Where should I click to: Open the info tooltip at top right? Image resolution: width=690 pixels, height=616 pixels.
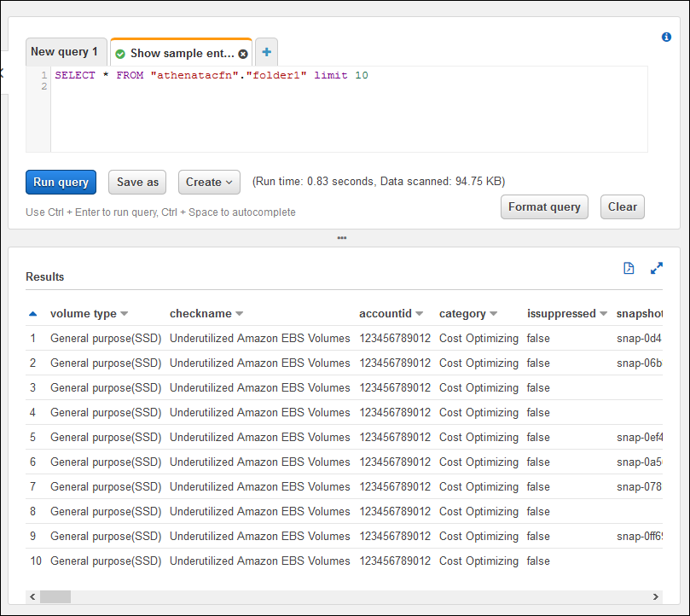click(666, 37)
